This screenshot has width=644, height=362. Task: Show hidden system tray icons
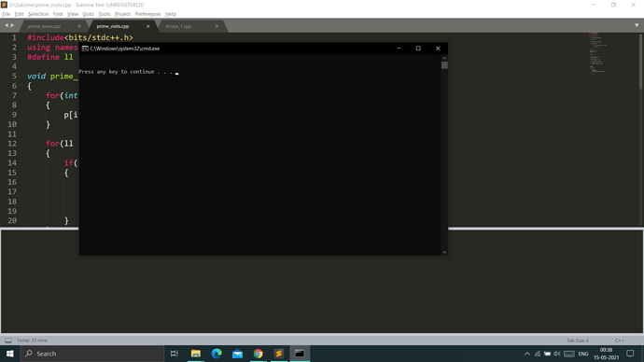[x=527, y=354]
